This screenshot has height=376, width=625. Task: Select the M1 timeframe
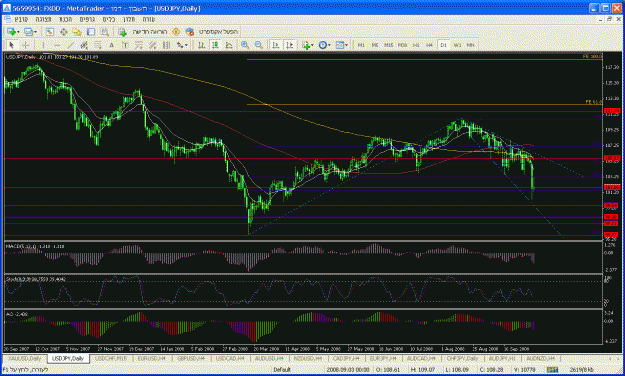coord(361,45)
